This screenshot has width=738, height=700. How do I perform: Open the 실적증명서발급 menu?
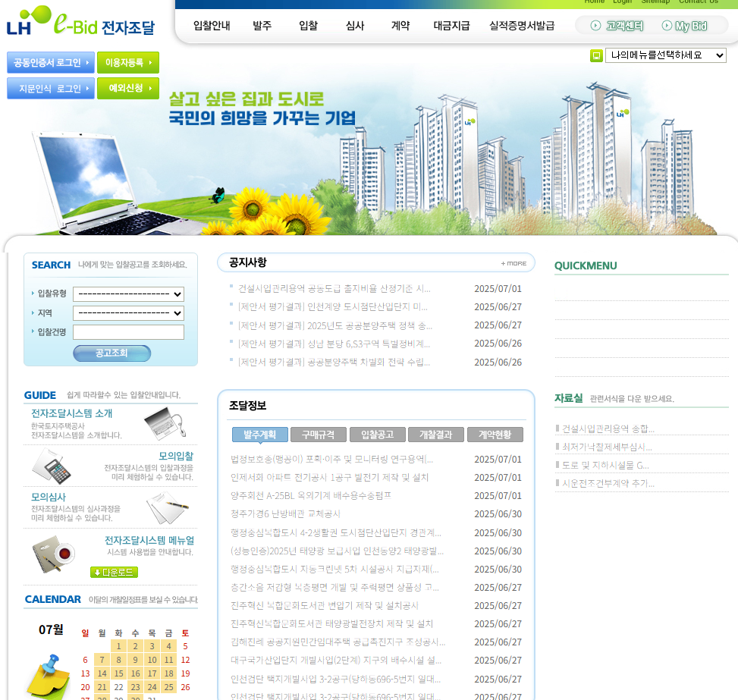(522, 26)
